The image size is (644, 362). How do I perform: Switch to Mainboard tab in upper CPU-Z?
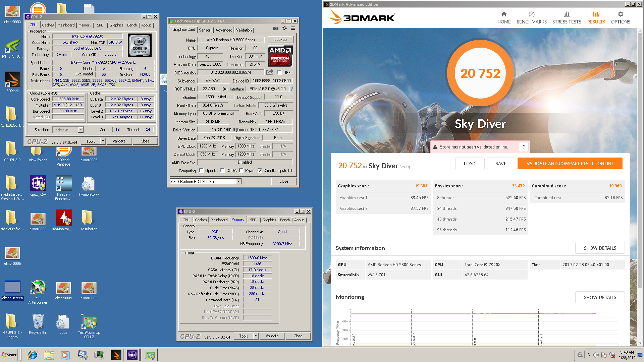[x=66, y=25]
